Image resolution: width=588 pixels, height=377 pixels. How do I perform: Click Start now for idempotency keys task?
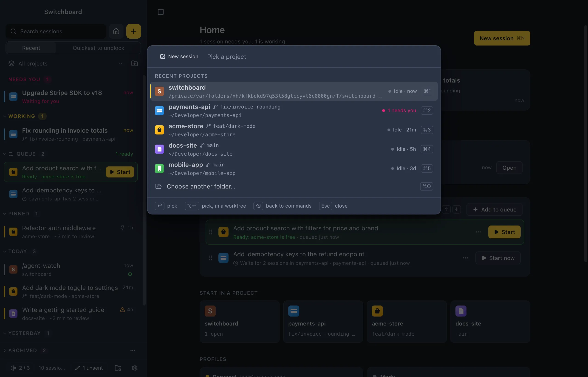pyautogui.click(x=498, y=258)
